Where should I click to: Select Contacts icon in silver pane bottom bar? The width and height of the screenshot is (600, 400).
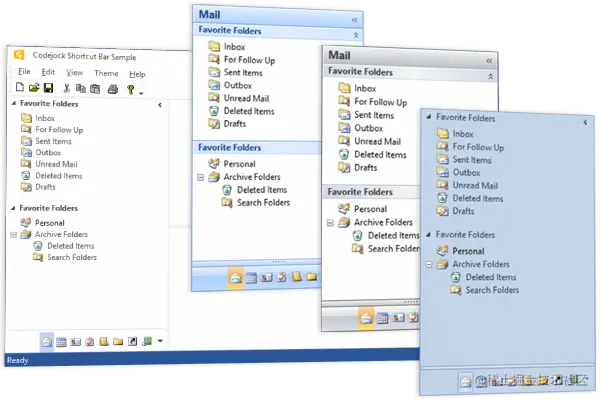click(398, 318)
